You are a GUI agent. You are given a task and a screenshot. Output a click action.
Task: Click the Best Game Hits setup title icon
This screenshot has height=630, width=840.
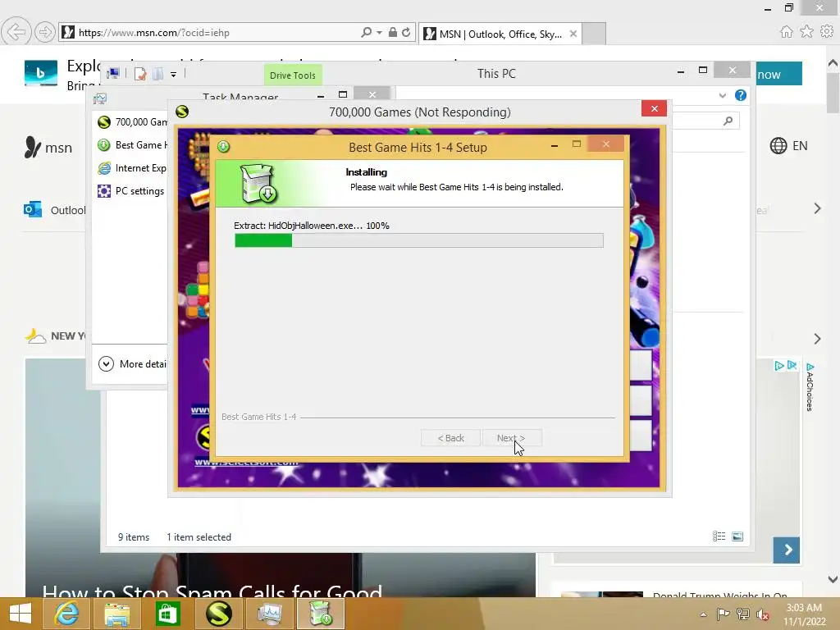223,146
